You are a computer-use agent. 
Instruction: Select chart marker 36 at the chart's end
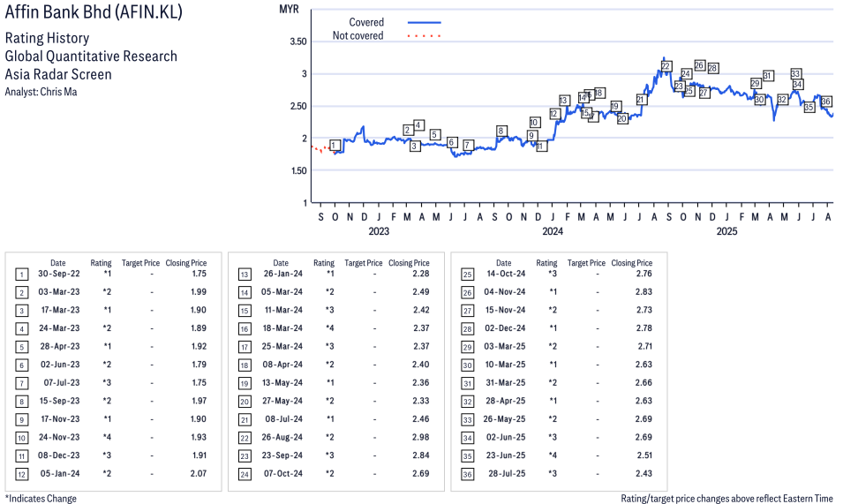click(826, 101)
